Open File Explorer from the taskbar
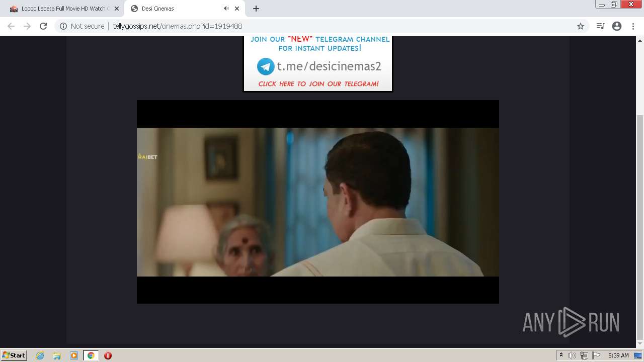644x362 pixels. click(57, 355)
